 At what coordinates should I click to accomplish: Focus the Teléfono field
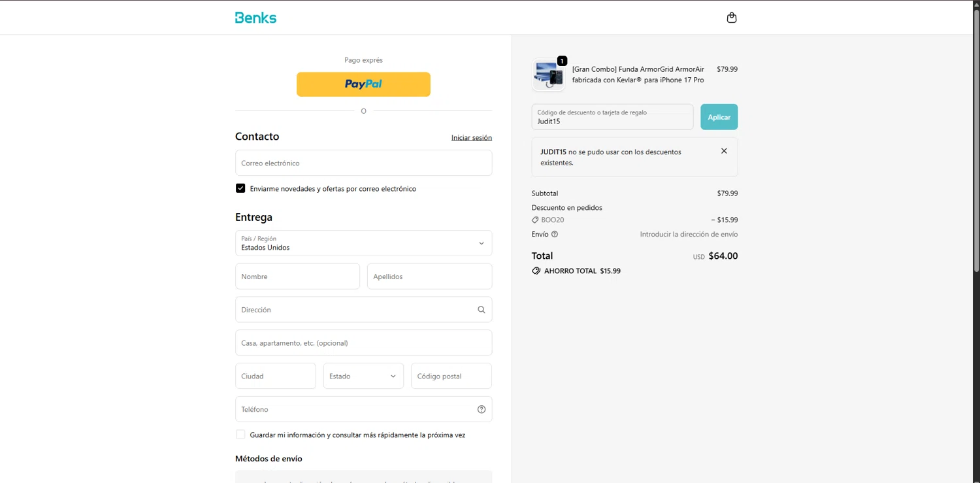coord(363,409)
